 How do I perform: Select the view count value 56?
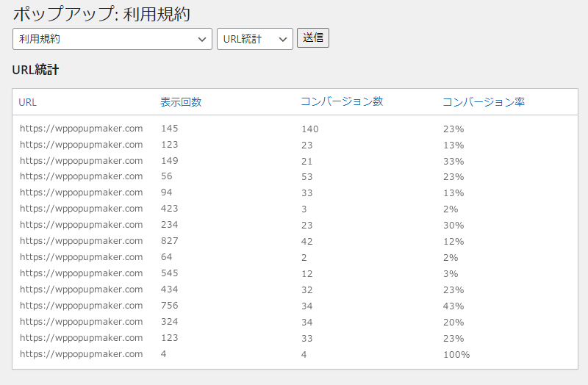[167, 176]
